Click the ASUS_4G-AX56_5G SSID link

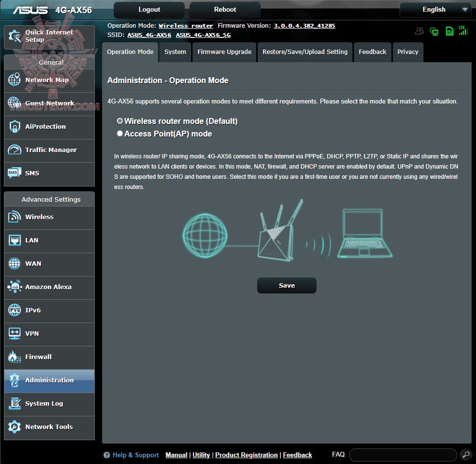(x=203, y=35)
